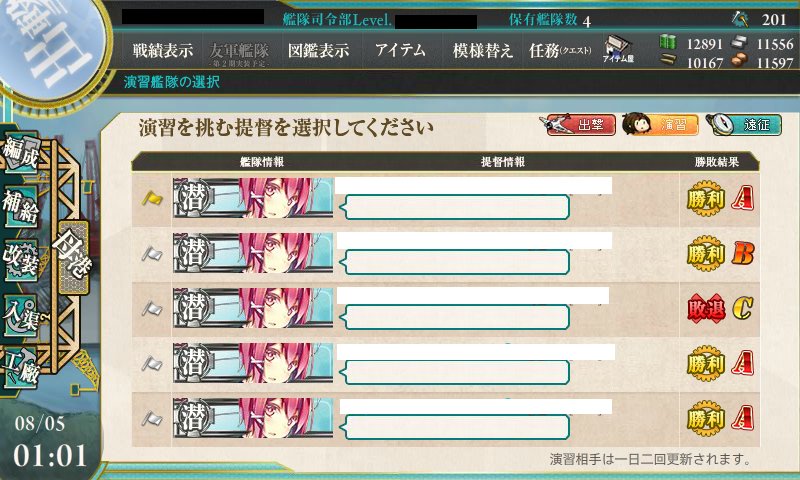Screen dimensions: 800x480
Task: Select first opponent with yellow flag
Action: pyautogui.click(x=445, y=199)
